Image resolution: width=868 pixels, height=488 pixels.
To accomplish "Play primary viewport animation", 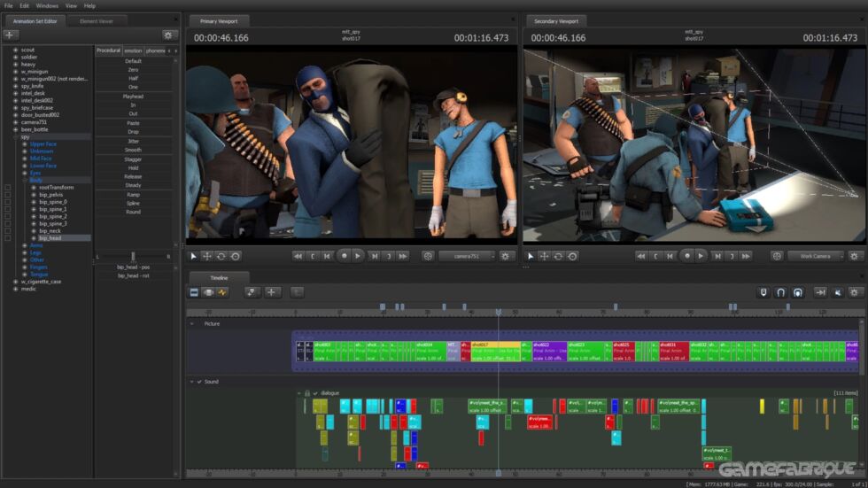I will pos(358,256).
